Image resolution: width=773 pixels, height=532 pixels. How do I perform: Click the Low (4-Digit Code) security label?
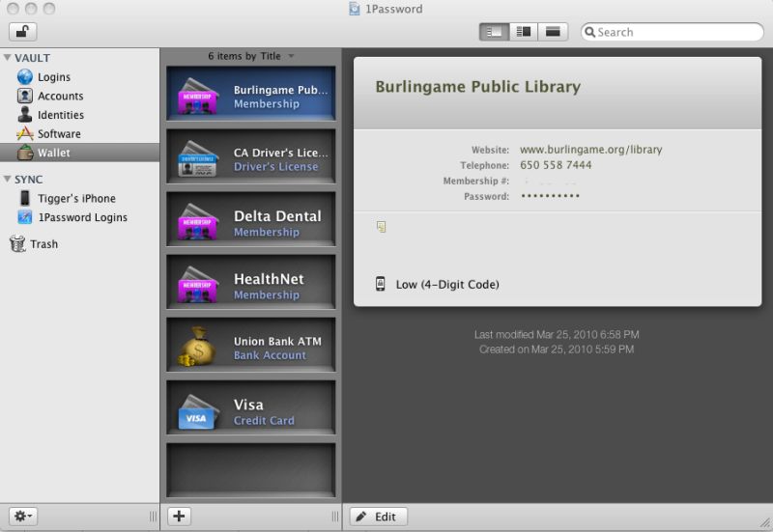[x=447, y=284]
